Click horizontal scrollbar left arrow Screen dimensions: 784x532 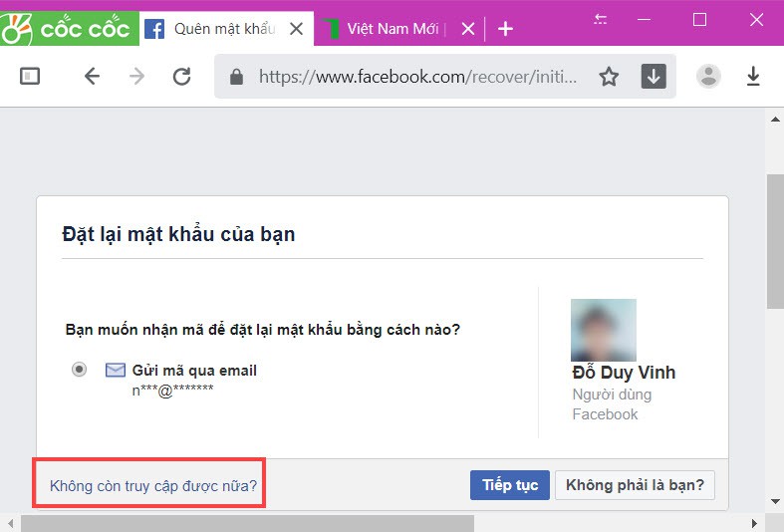point(10,523)
